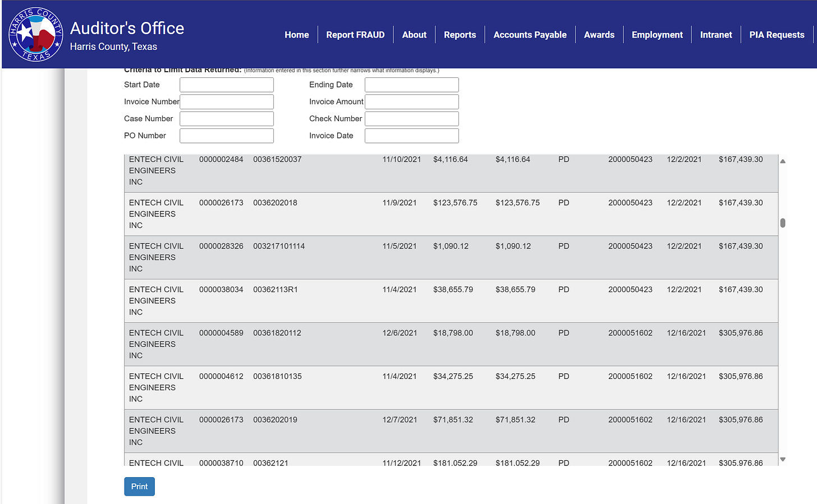Click invoice date 11/9/2021
This screenshot has width=817, height=504.
(400, 202)
